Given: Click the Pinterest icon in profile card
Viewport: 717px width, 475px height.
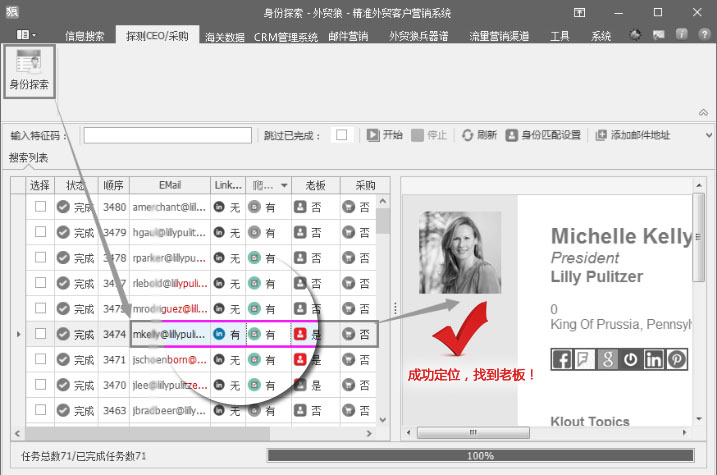Looking at the screenshot, I should [677, 359].
